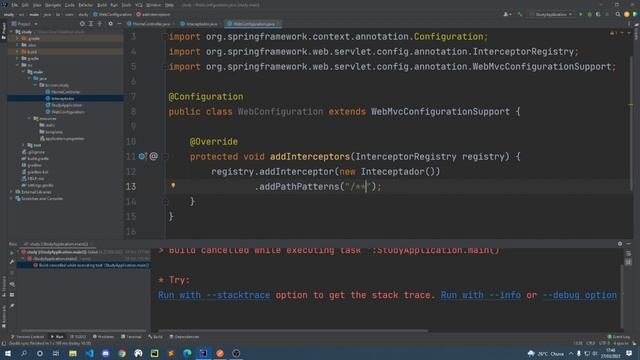The height and width of the screenshot is (360, 640).
Task: Open the user account icon in toolbar
Action: 507,14
